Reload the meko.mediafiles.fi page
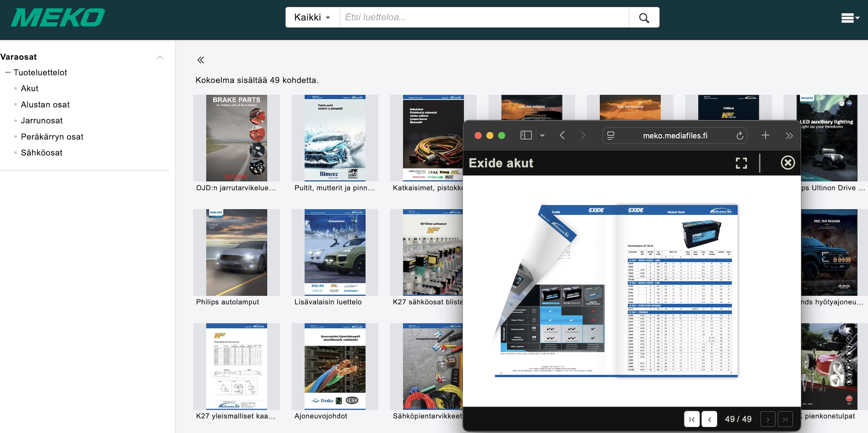Viewport: 868px width, 433px height. tap(740, 136)
